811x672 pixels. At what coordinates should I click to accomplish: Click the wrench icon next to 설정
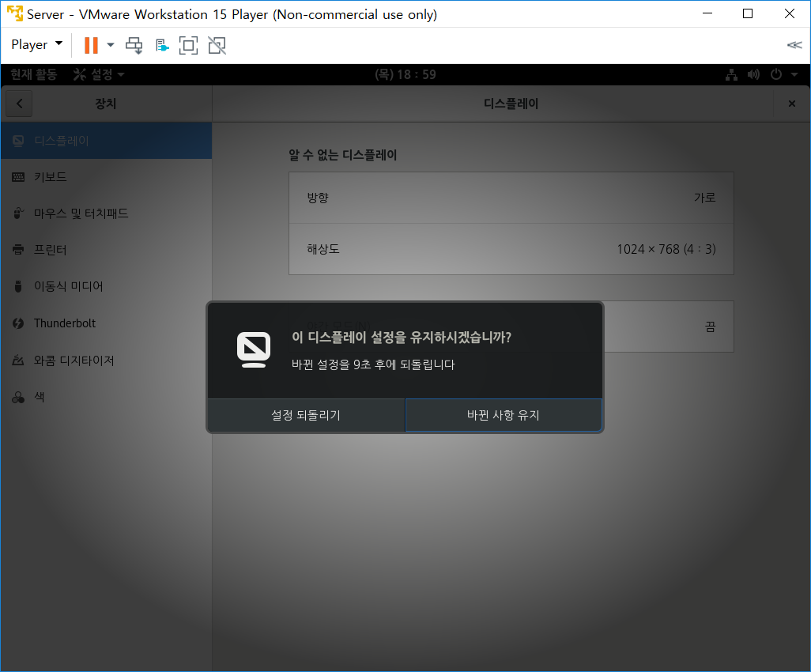click(80, 74)
